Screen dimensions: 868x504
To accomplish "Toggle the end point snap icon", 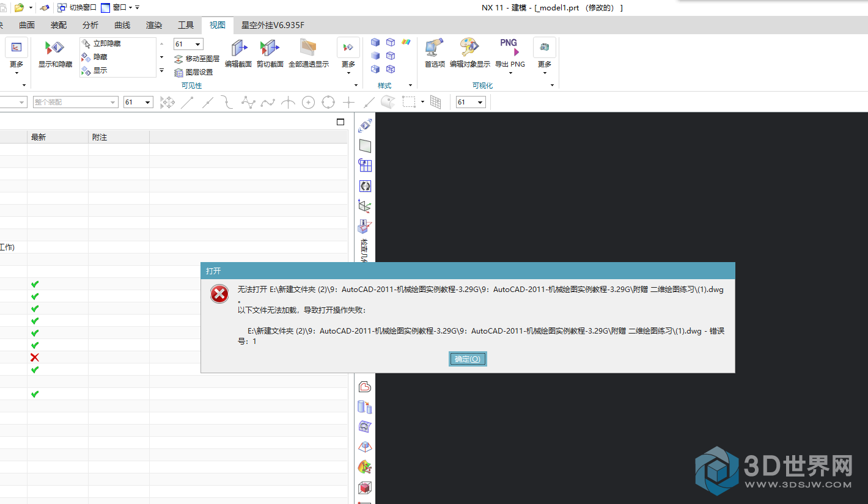I will click(x=188, y=102).
